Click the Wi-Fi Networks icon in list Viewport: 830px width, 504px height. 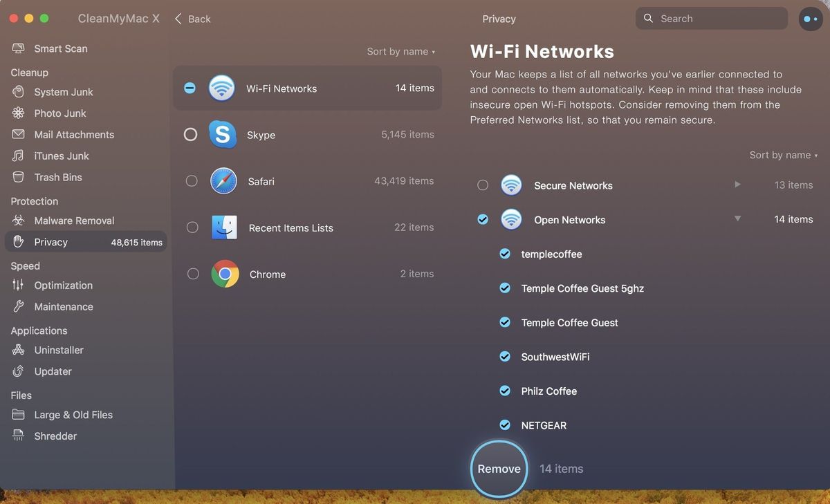click(x=221, y=88)
